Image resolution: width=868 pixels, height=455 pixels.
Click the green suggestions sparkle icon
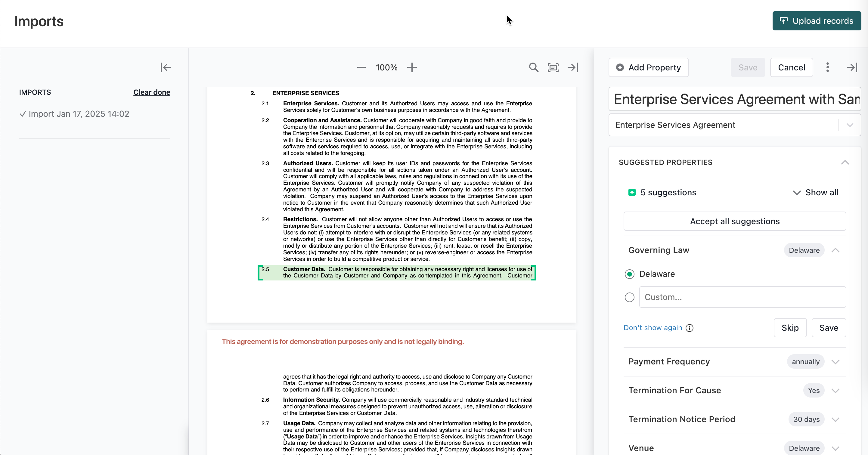click(x=632, y=192)
